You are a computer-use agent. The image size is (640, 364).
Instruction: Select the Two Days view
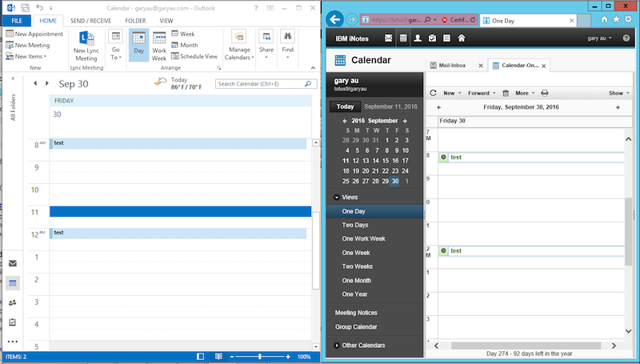coord(354,225)
